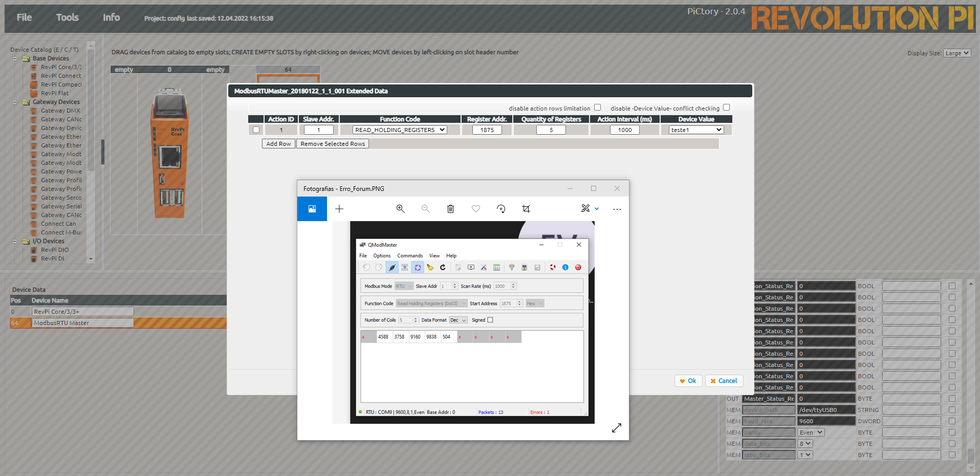The height and width of the screenshot is (476, 980).
Task: Click the Gateway DMX icon in catalog
Action: tap(34, 111)
